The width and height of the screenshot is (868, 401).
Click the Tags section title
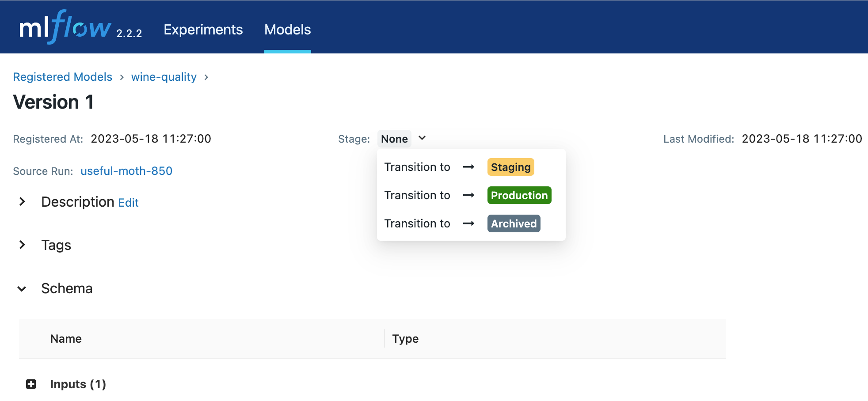56,245
